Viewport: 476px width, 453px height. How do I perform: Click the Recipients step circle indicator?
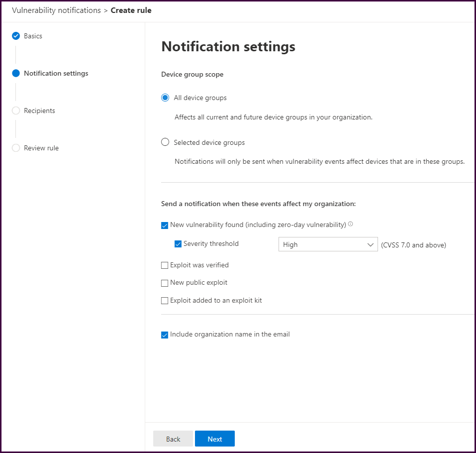[x=16, y=111]
